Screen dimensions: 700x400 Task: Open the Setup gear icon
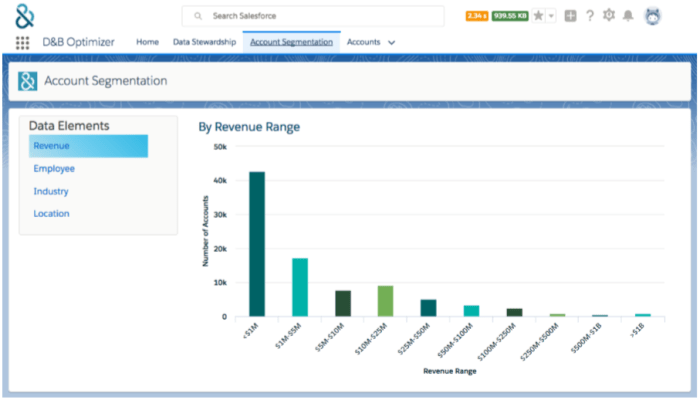point(608,15)
